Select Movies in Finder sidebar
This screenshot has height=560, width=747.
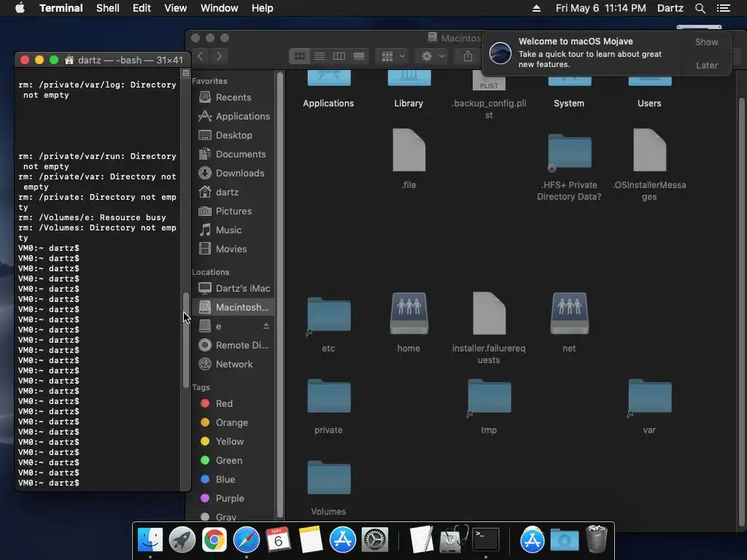(x=233, y=249)
